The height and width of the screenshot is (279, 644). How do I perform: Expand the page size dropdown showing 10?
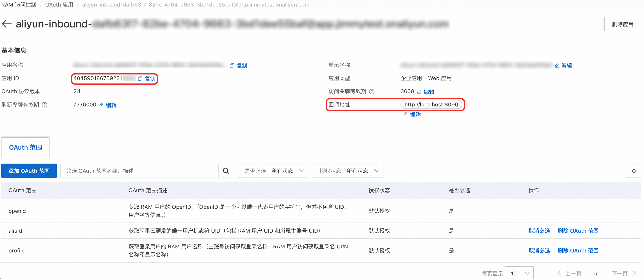click(x=519, y=273)
